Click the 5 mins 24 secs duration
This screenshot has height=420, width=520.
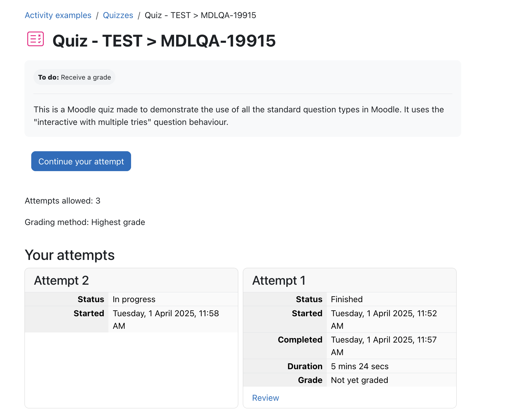(360, 366)
